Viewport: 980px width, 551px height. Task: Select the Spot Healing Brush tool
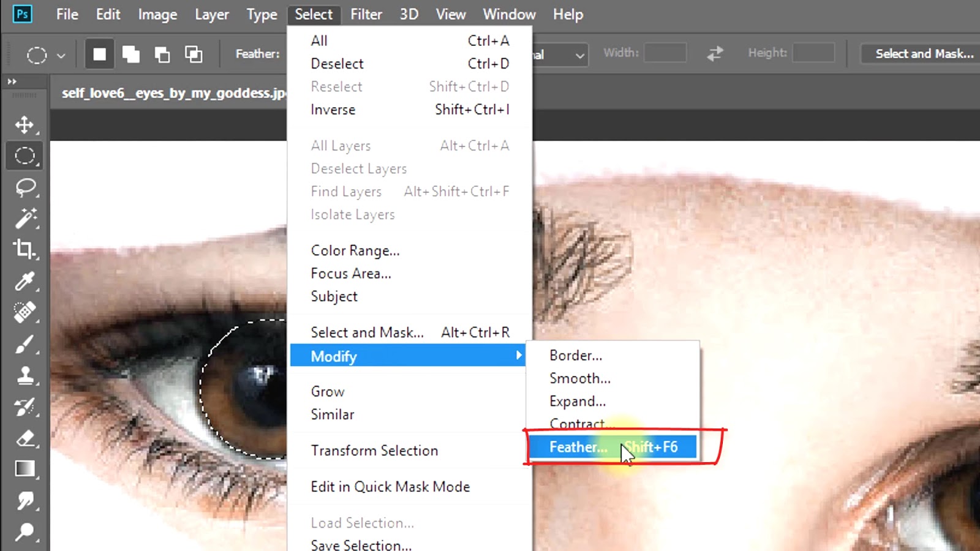(24, 312)
